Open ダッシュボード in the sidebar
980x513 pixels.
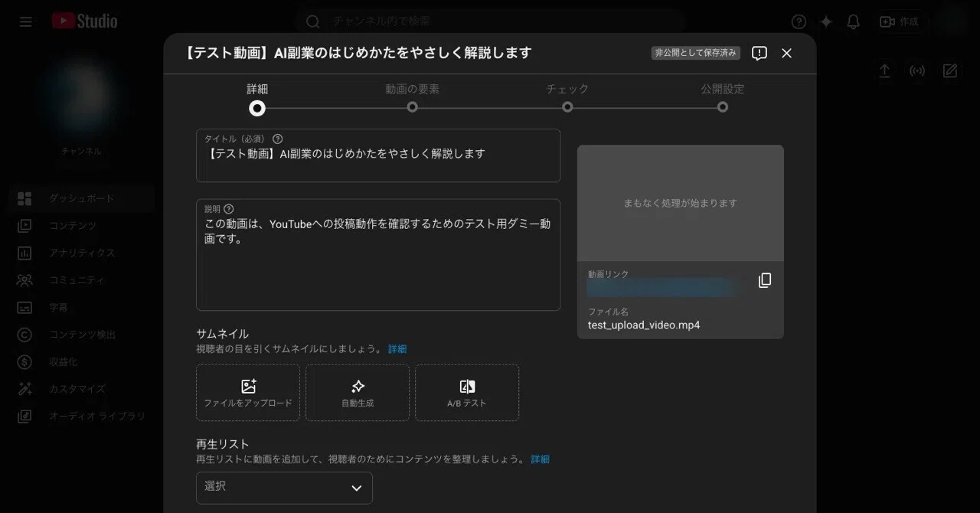tap(82, 198)
